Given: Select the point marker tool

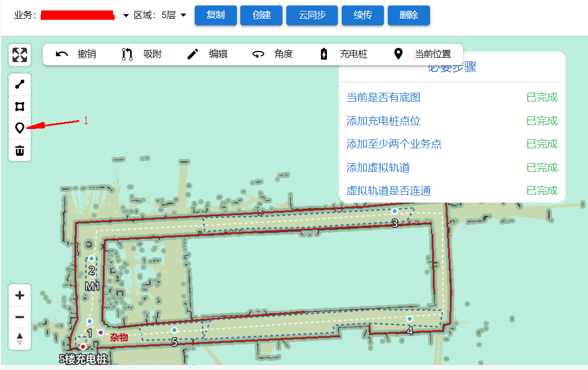Looking at the screenshot, I should pyautogui.click(x=20, y=128).
